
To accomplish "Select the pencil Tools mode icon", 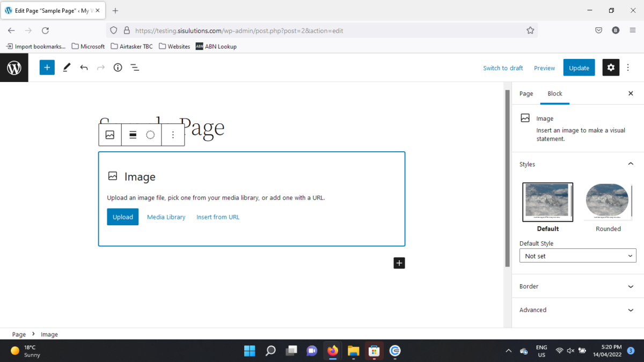I will point(67,67).
